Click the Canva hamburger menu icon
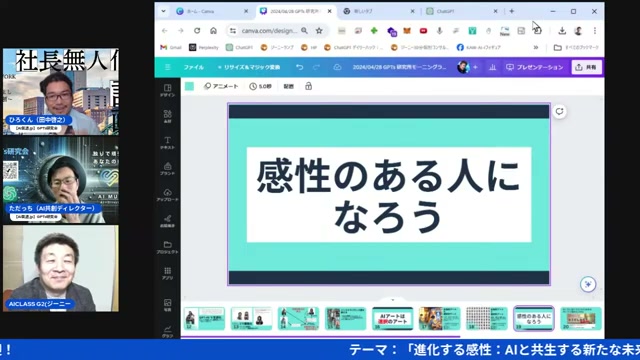 tap(167, 67)
